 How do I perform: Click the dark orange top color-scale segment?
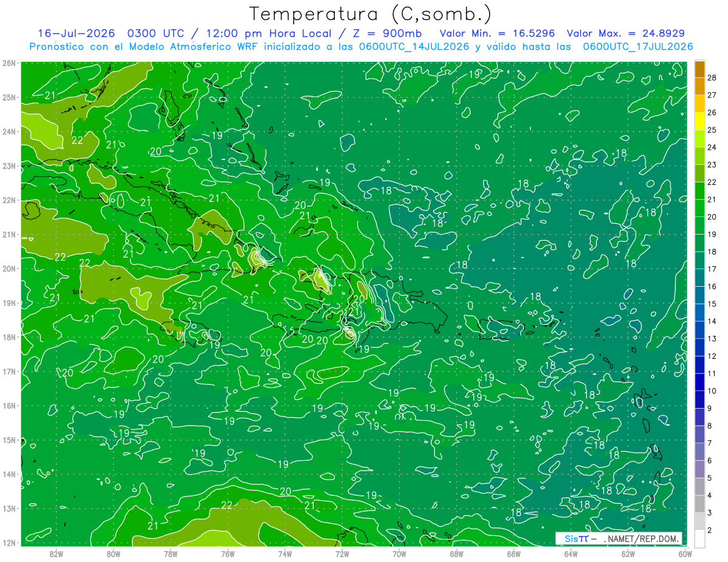[x=699, y=69]
